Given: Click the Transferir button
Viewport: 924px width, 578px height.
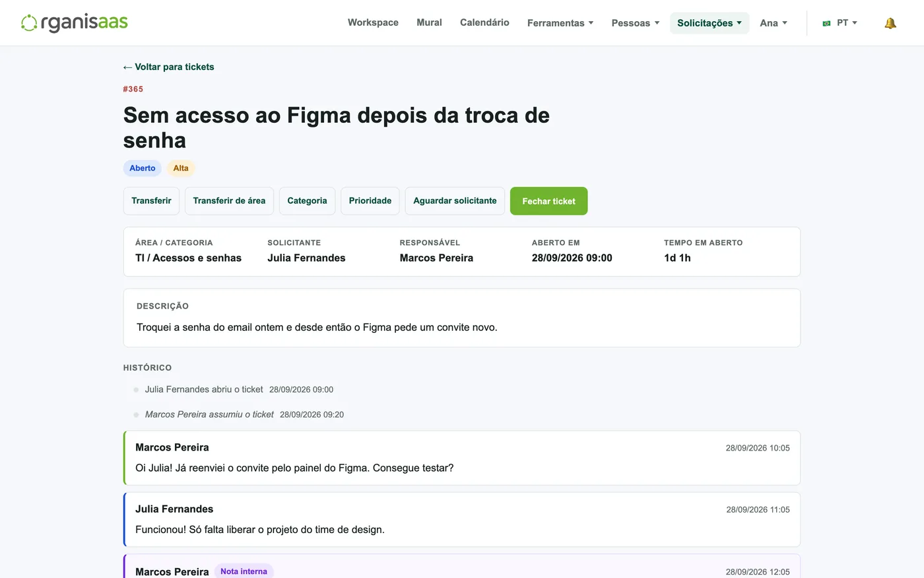Looking at the screenshot, I should point(151,201).
